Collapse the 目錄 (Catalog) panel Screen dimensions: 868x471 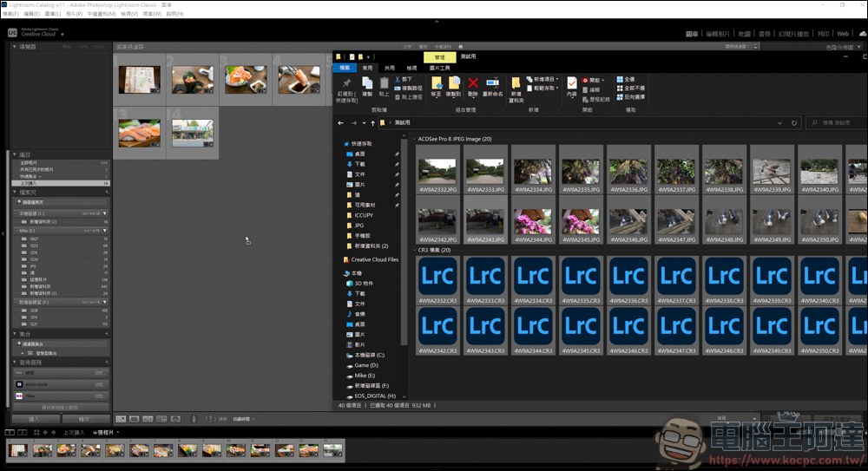click(x=15, y=154)
